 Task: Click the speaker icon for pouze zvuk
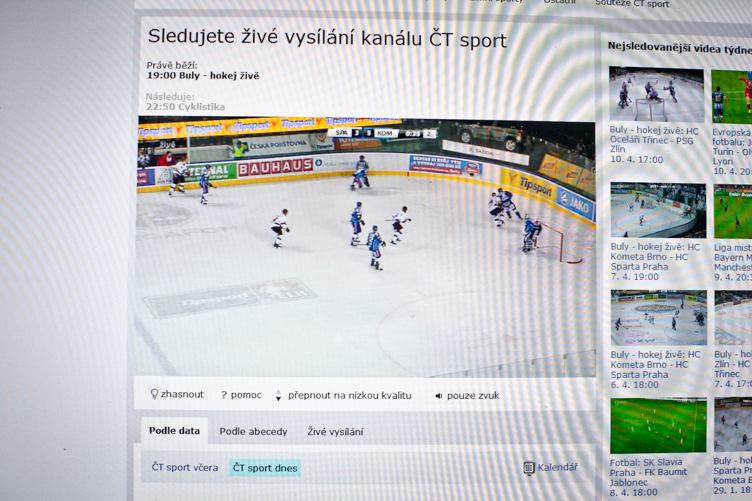438,396
